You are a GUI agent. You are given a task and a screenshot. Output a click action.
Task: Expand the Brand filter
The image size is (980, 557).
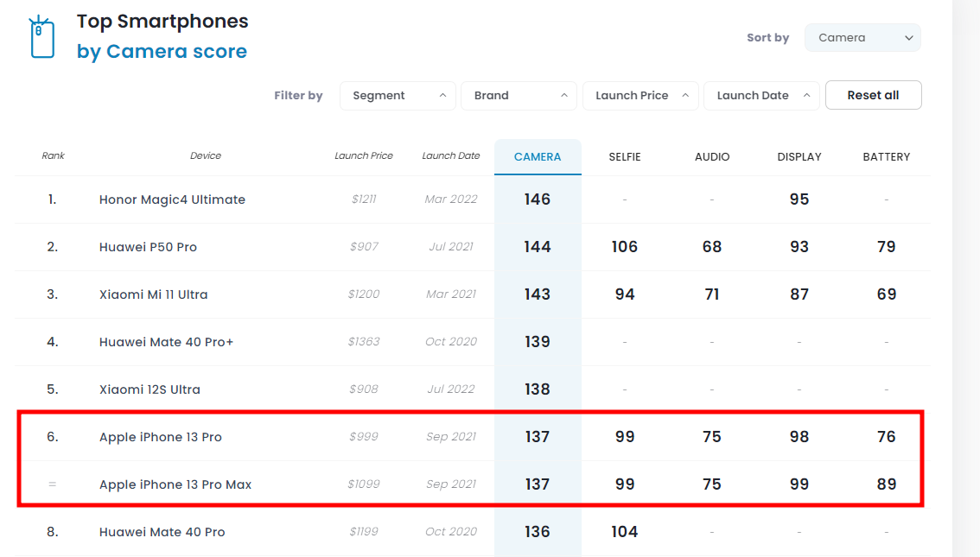pyautogui.click(x=519, y=96)
